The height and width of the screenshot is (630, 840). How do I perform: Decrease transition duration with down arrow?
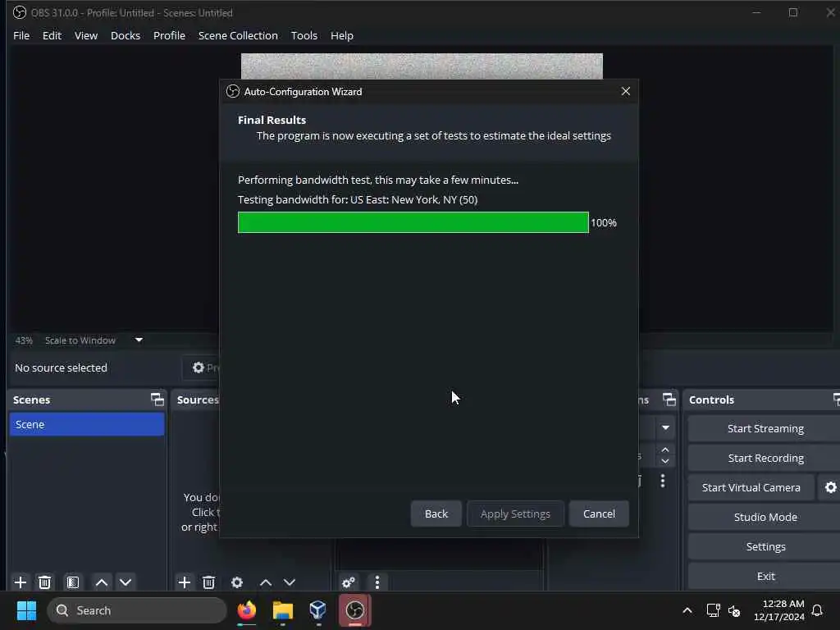tap(665, 461)
